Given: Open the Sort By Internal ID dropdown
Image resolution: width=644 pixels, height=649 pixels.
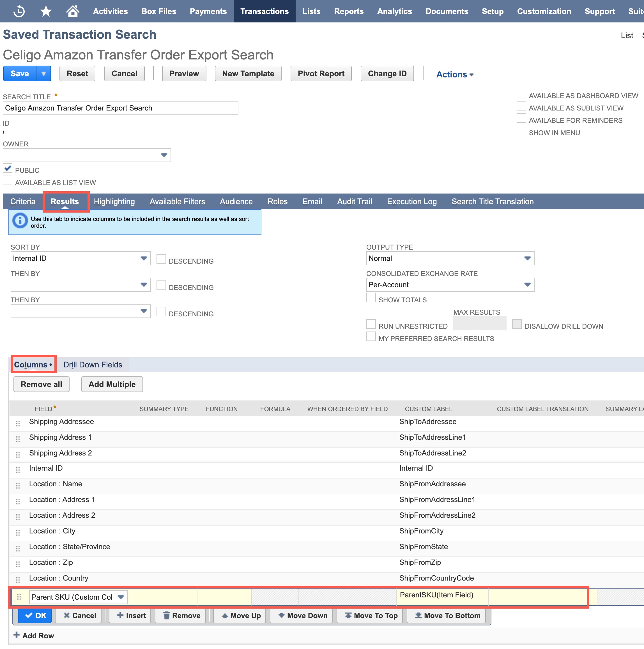Looking at the screenshot, I should (x=144, y=258).
